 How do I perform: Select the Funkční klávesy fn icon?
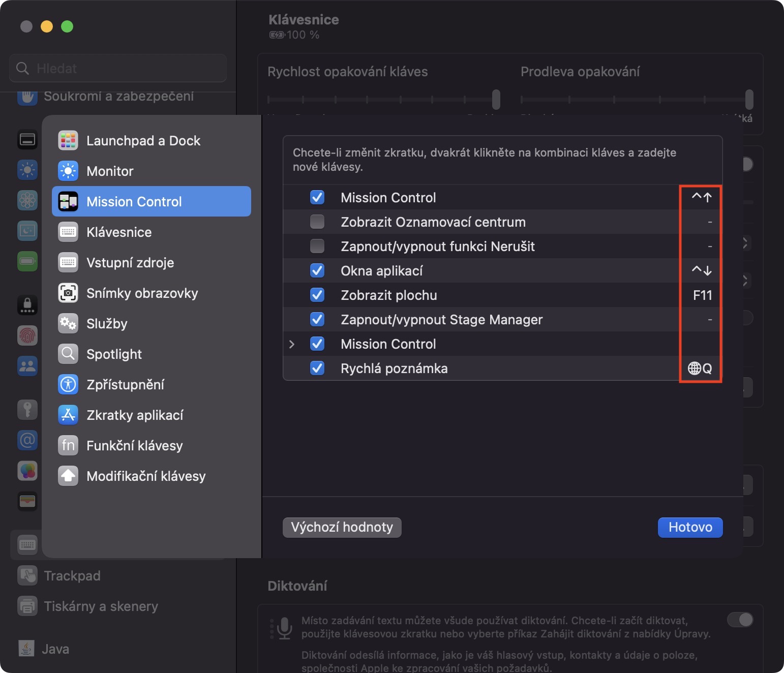coord(68,446)
